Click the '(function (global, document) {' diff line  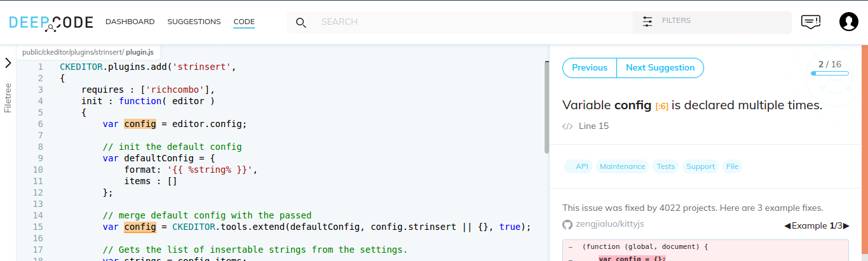[646, 246]
